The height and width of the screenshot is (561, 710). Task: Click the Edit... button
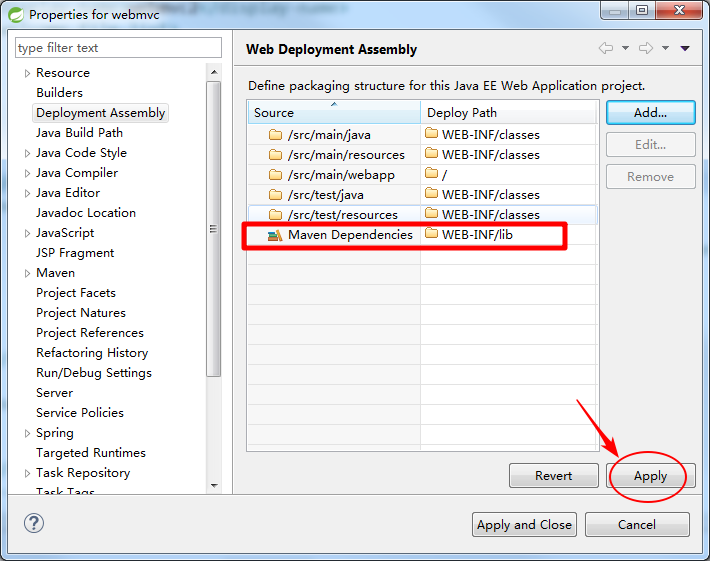pos(650,145)
